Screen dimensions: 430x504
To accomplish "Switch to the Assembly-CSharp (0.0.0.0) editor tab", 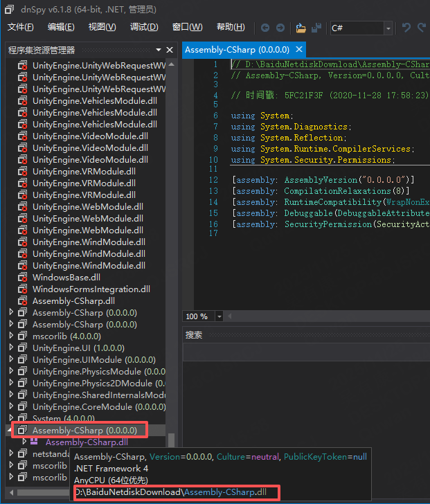I will [x=238, y=50].
